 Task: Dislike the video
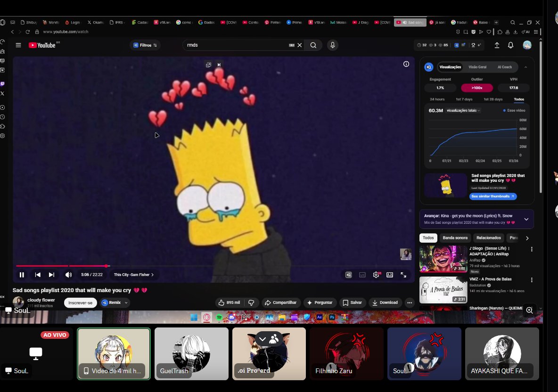pos(251,302)
